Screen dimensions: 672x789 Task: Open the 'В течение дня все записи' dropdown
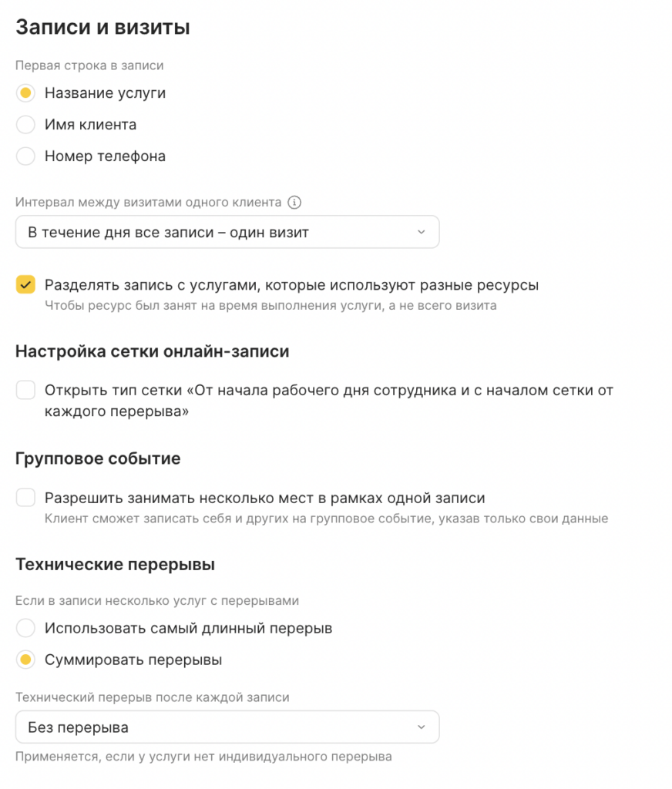tap(227, 232)
